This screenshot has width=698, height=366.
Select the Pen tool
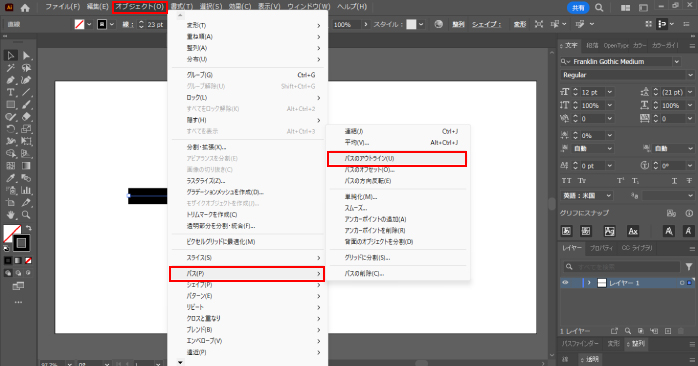(11, 80)
